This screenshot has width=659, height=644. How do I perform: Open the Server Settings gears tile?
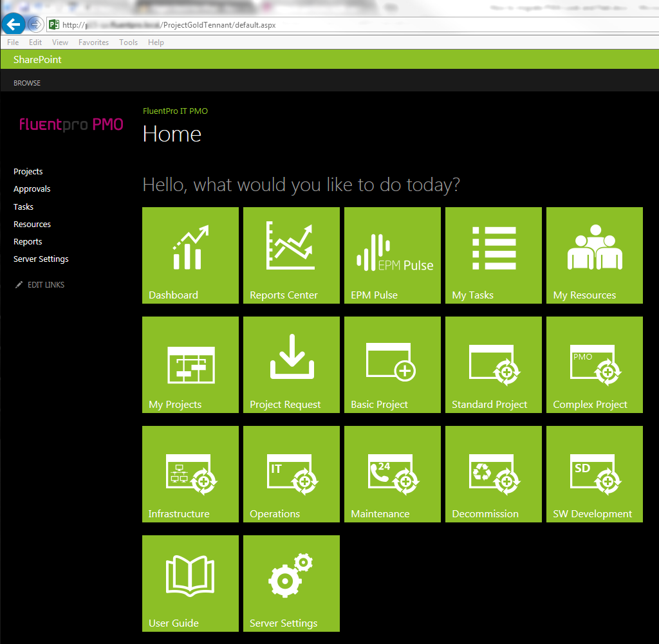click(x=292, y=583)
